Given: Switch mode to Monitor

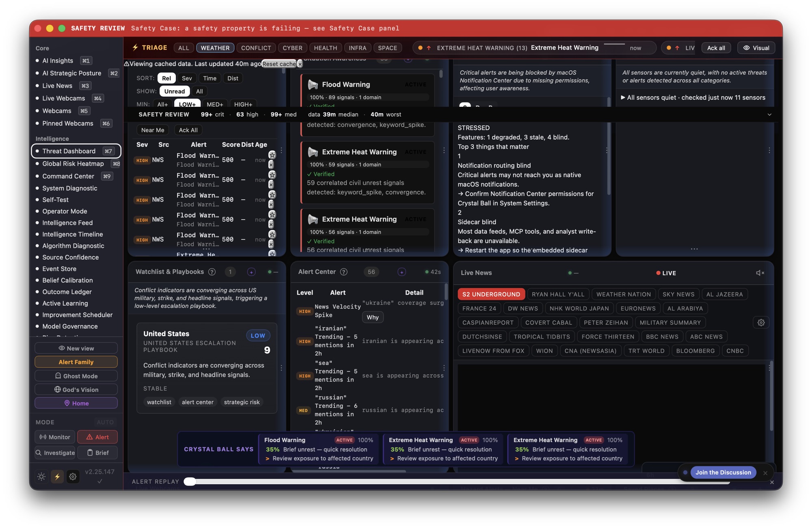Looking at the screenshot, I should tap(55, 437).
